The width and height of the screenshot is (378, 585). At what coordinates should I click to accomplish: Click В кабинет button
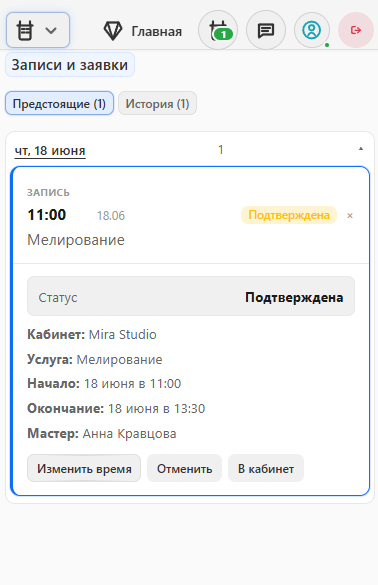click(x=266, y=468)
